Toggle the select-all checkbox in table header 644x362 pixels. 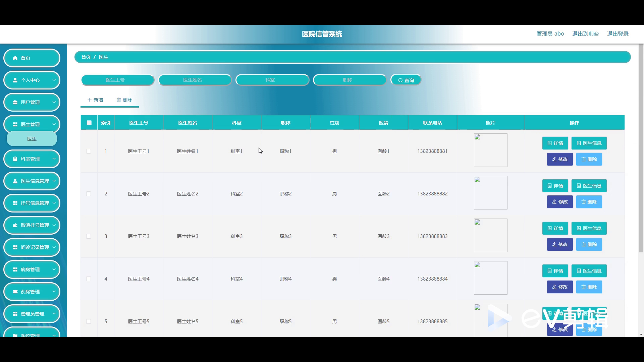pyautogui.click(x=89, y=123)
